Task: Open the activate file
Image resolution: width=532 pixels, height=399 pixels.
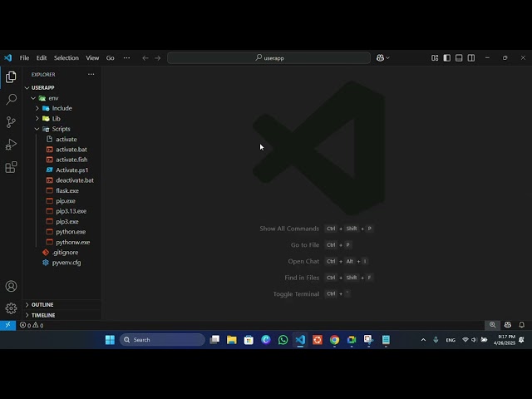Action: pyautogui.click(x=62, y=139)
